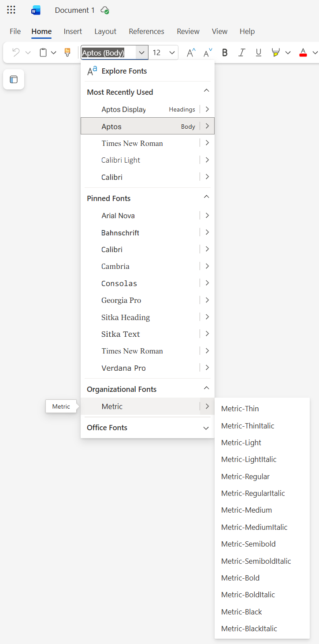Screen dimensions: 319x644
Task: Apply the yellow text highlight color
Action: tap(276, 52)
